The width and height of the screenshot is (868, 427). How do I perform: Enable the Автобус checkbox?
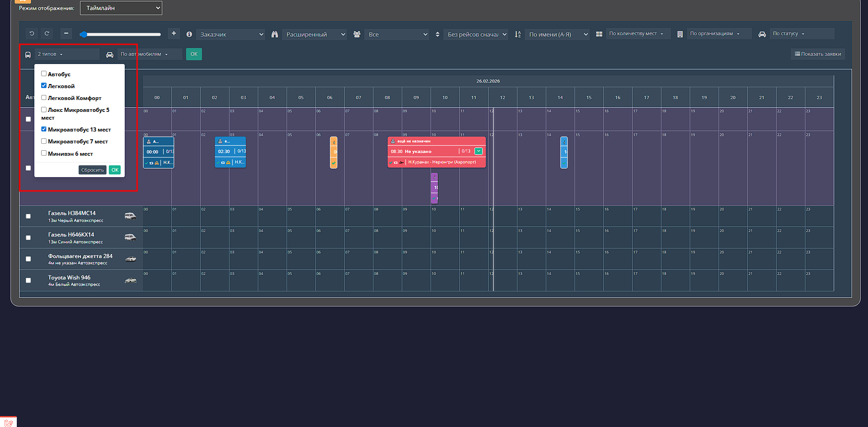(44, 74)
